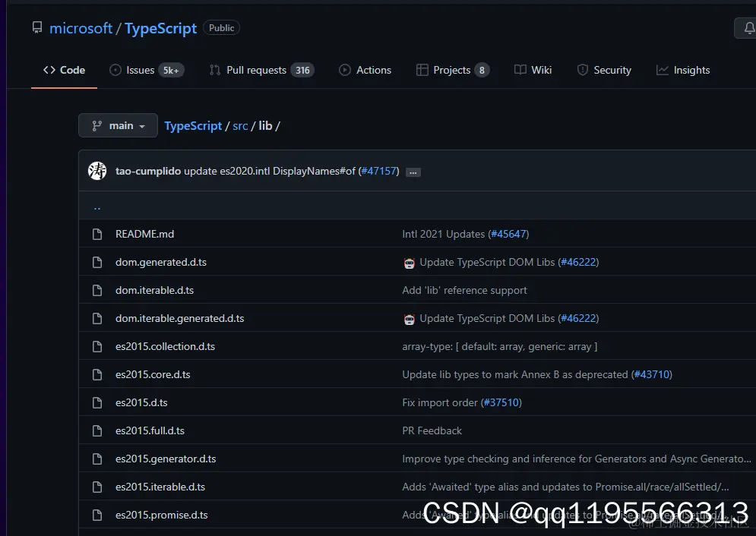Click the Insights graph icon
The height and width of the screenshot is (536, 756).
tap(663, 71)
